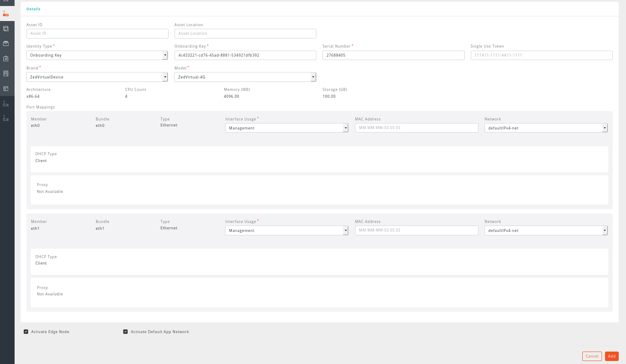Click the Asset ID input field
626x364 pixels.
tap(97, 33)
